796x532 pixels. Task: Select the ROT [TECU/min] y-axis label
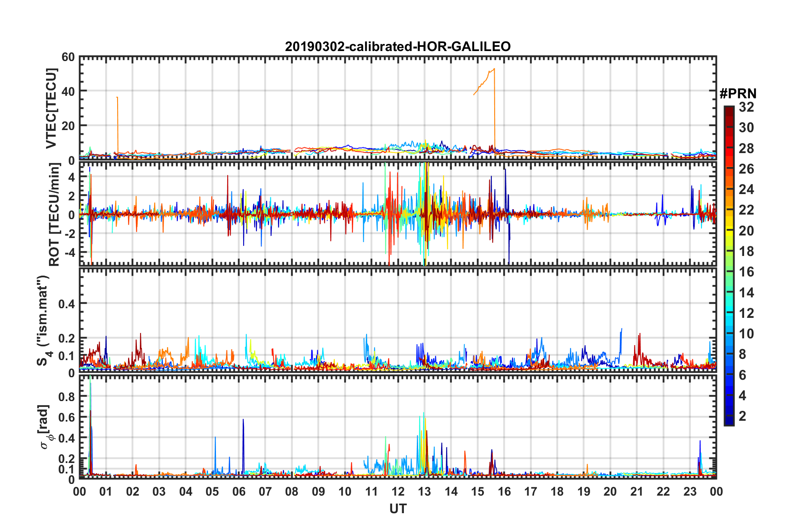click(x=54, y=215)
